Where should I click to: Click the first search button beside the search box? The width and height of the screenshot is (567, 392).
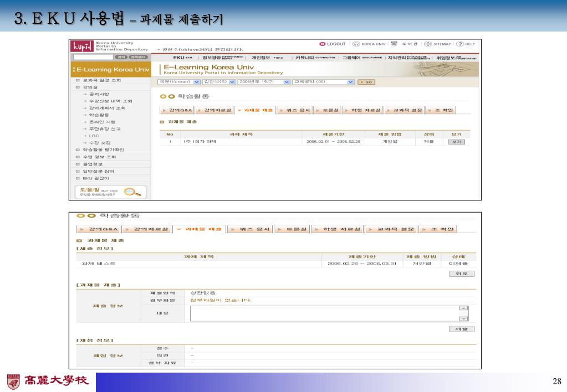pyautogui.click(x=121, y=57)
